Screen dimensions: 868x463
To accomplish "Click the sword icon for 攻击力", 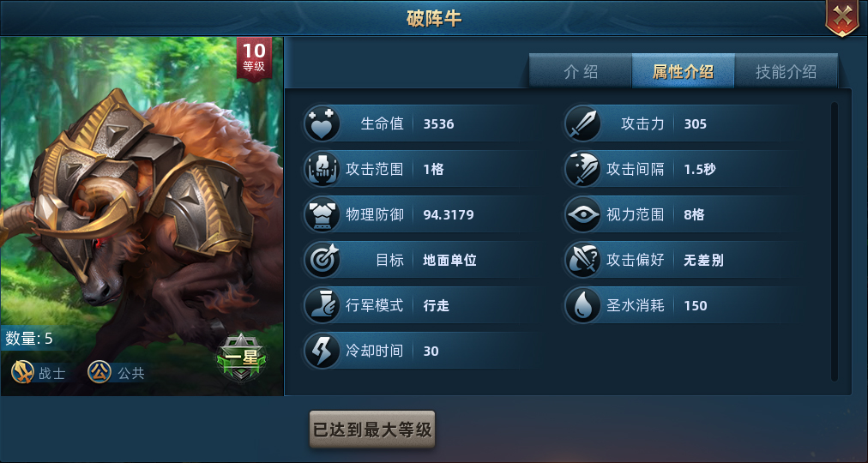I will pyautogui.click(x=582, y=124).
